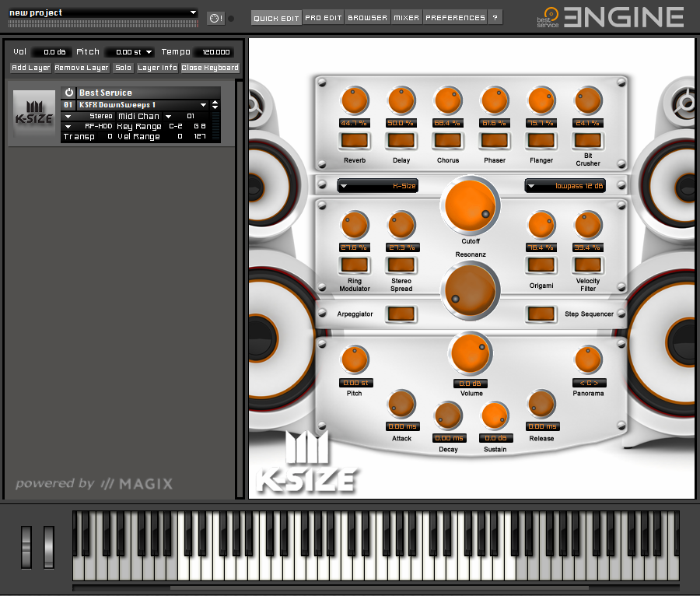
Task: Click the large Resonanz knob
Action: pos(470,290)
